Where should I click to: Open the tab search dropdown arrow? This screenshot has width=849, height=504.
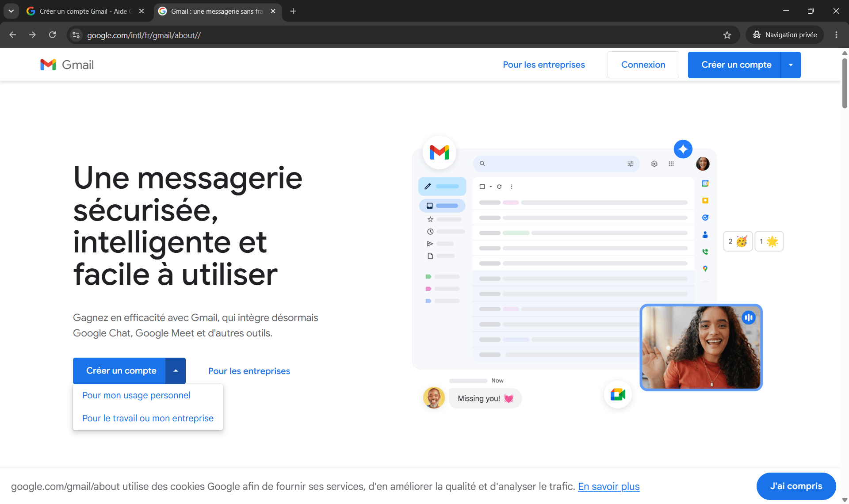pos(11,11)
